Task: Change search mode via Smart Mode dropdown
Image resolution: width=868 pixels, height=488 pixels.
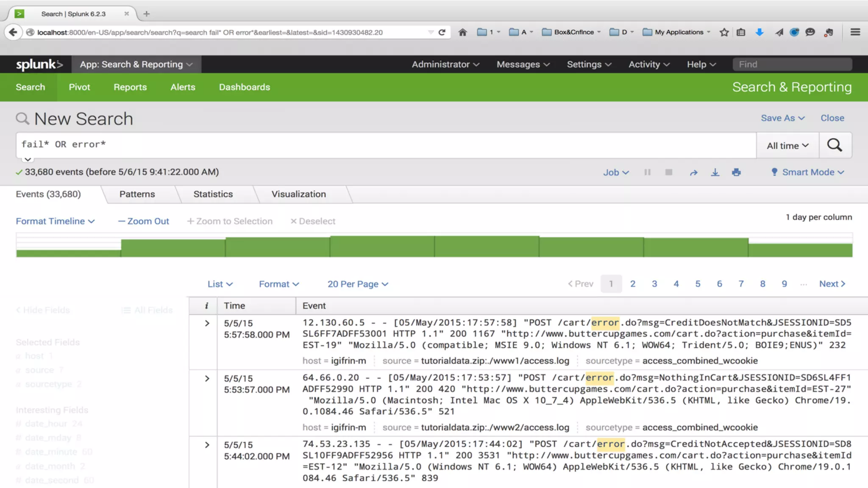Action: tap(807, 172)
